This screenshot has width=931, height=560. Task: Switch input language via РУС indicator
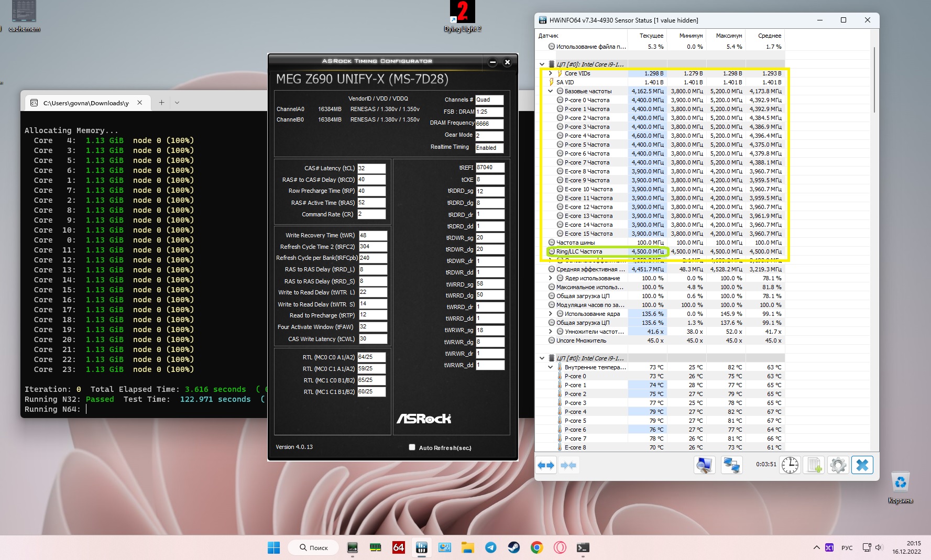(x=847, y=548)
